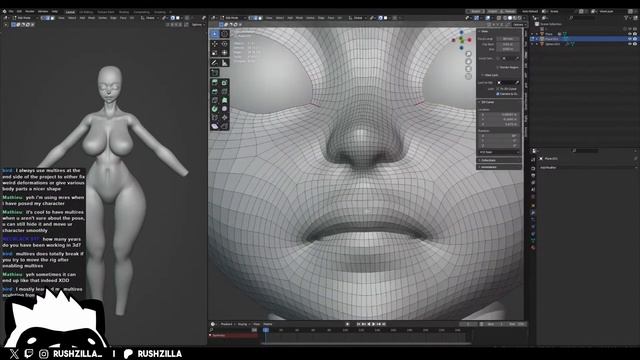Open Global orientation dropdown in face viewport

click(x=357, y=18)
